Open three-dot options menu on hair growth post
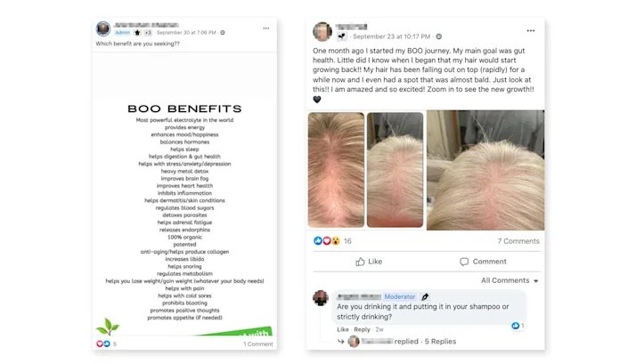Image resolution: width=628 pixels, height=364 pixels. 531,31
